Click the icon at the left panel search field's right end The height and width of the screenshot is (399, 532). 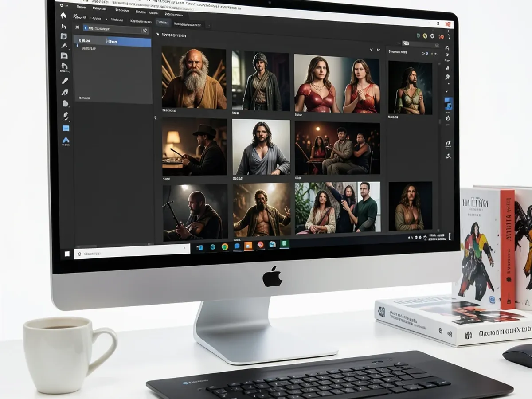click(145, 31)
